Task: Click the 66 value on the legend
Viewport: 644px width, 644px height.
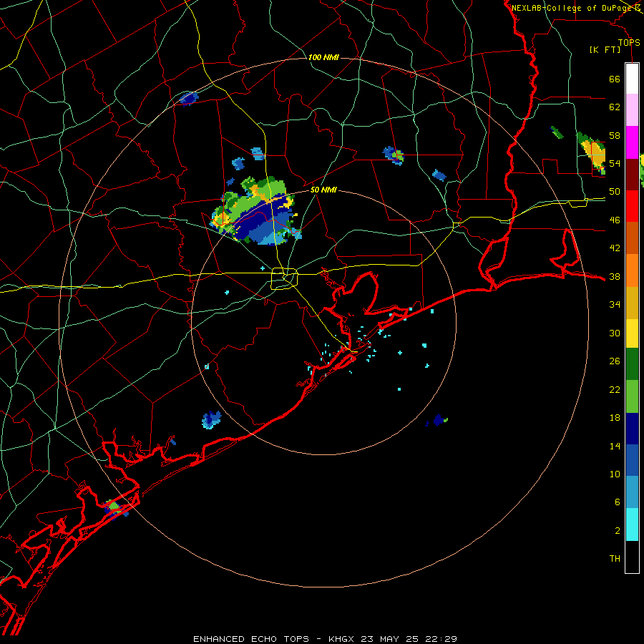Action: point(615,79)
